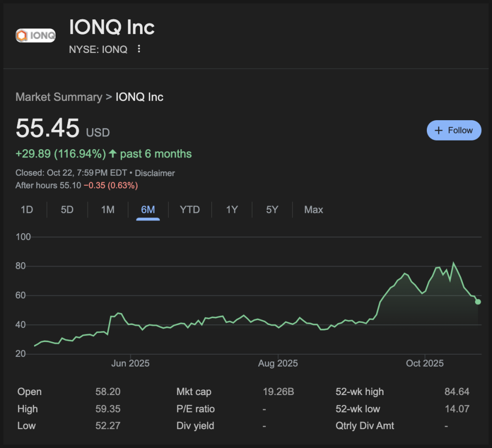The height and width of the screenshot is (448, 492).
Task: Click the 52-wk high value 84.64
Action: coord(456,392)
